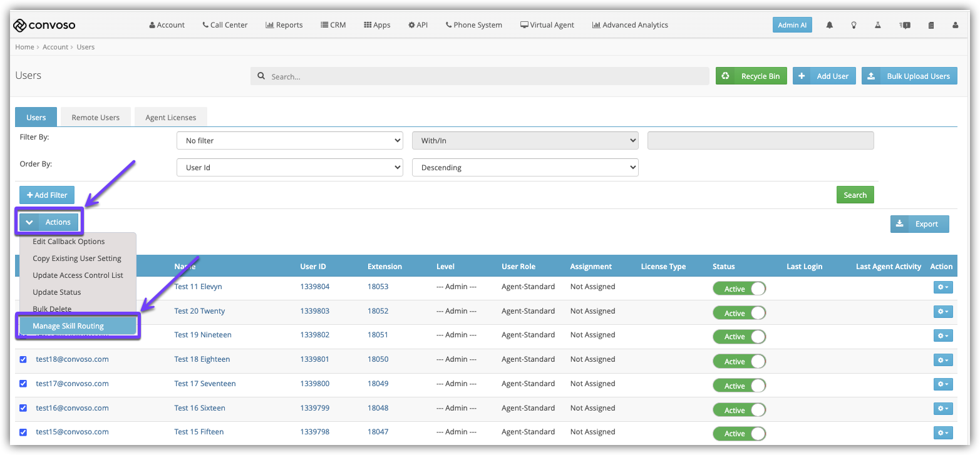Click the feedback chat icon in header
Viewport: 980px width, 455px height.
tap(905, 25)
